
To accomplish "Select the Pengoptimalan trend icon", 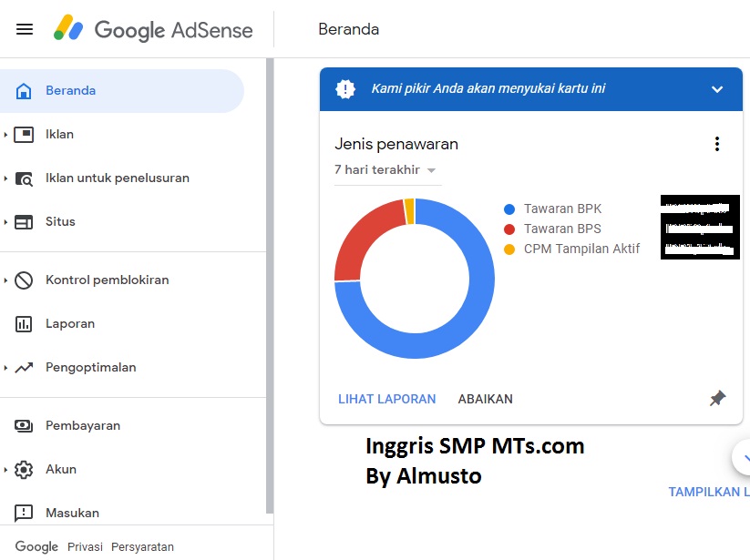I will point(22,367).
